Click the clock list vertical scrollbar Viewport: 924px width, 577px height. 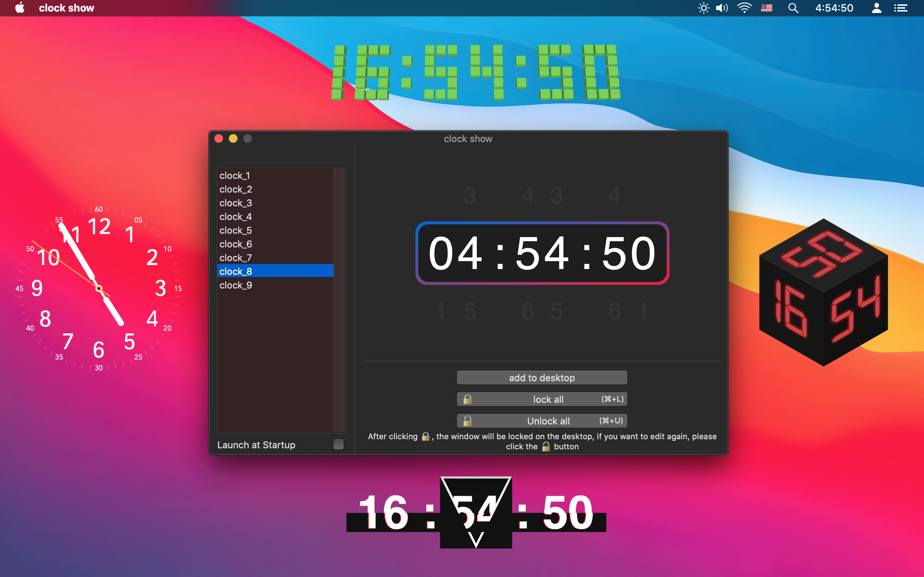tap(339, 300)
